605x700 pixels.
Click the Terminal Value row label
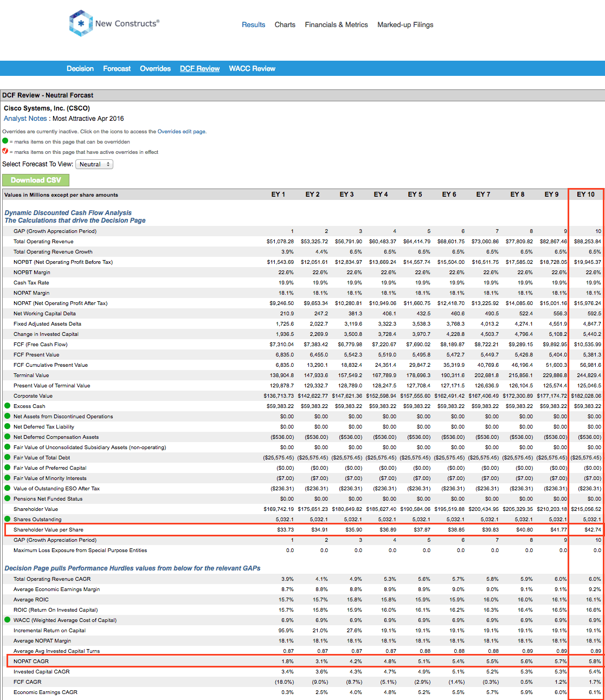[x=31, y=375]
